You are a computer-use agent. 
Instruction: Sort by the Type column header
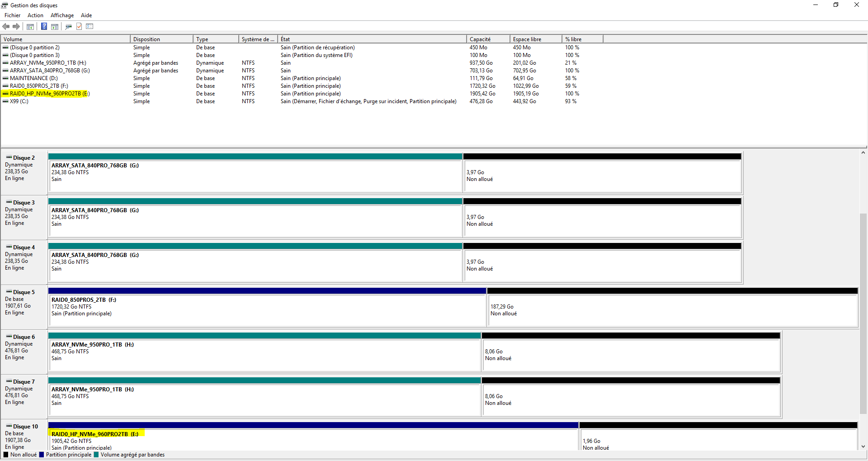click(216, 39)
